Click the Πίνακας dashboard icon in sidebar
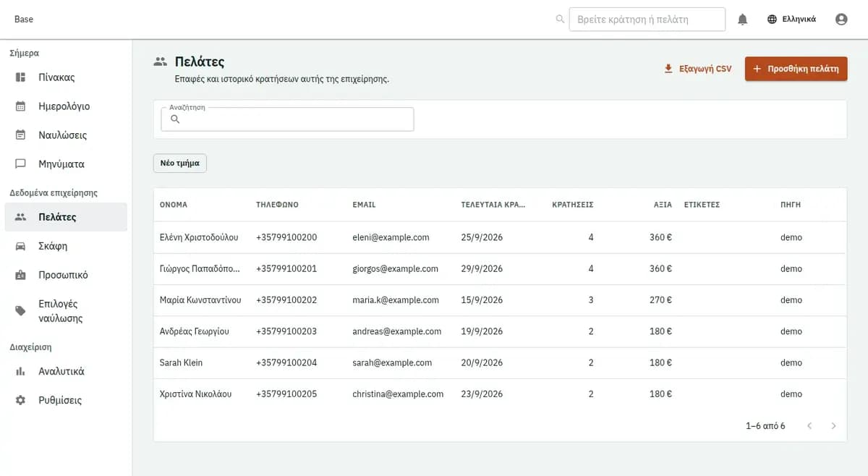Image resolution: width=868 pixels, height=476 pixels. 21,77
